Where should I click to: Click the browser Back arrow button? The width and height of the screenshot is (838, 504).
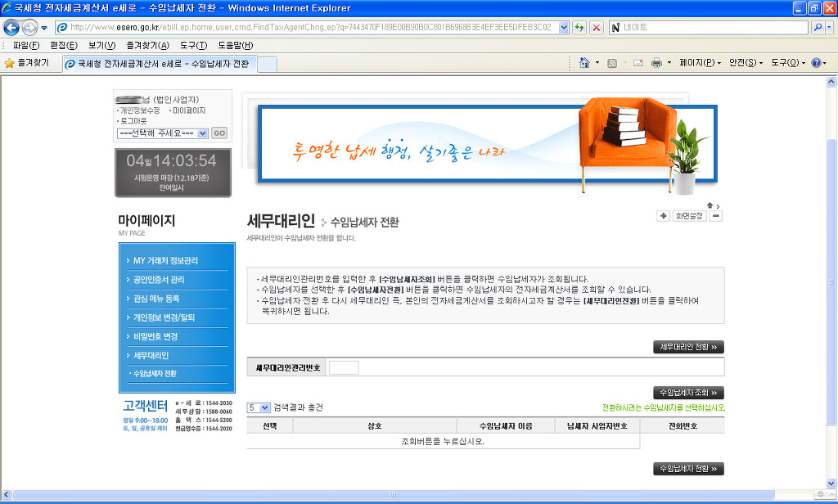click(11, 27)
